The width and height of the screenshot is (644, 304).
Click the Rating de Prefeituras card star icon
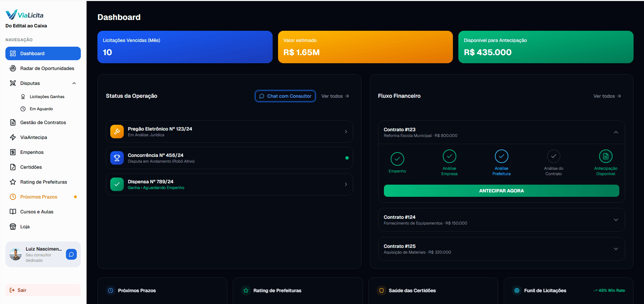click(246, 290)
